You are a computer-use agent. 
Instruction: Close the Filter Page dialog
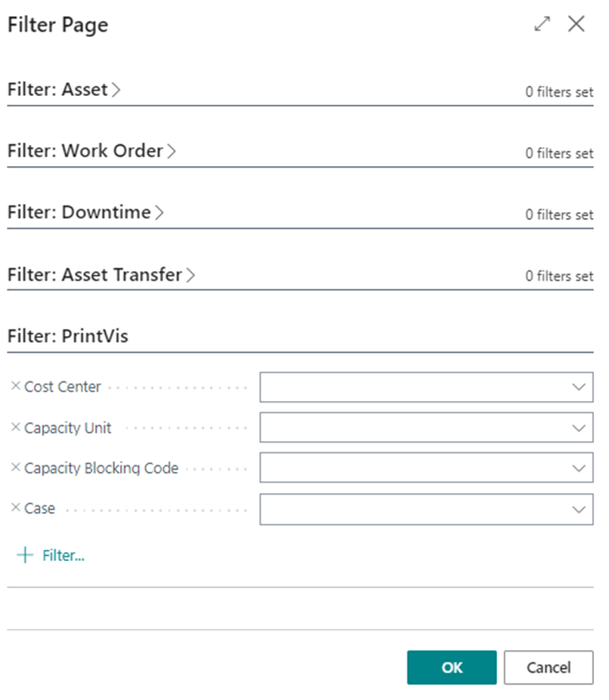577,24
